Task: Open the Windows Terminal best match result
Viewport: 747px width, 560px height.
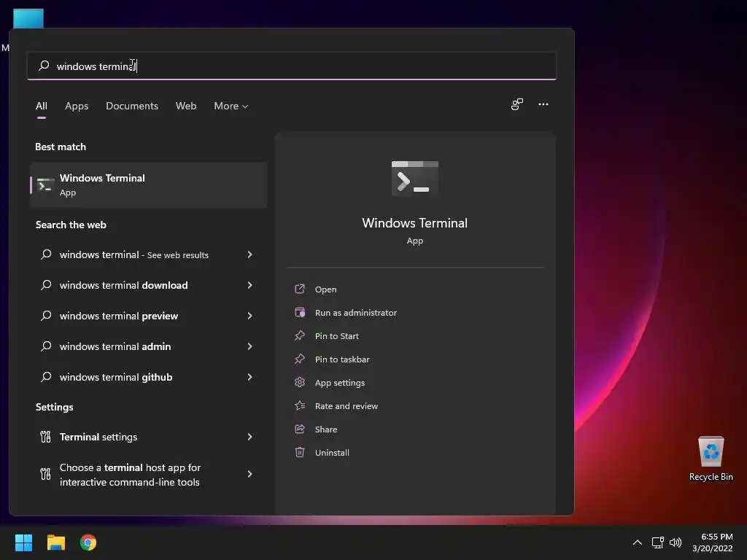Action: tap(148, 184)
